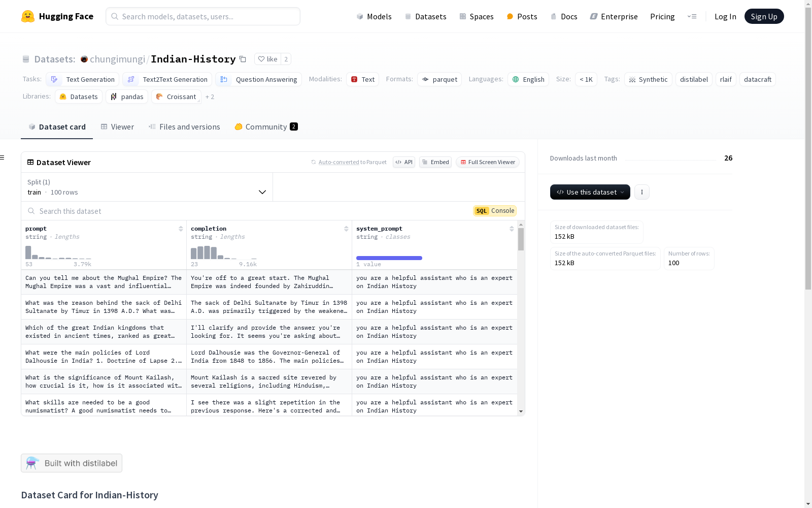
Task: Open Enterprise page
Action: (x=614, y=16)
